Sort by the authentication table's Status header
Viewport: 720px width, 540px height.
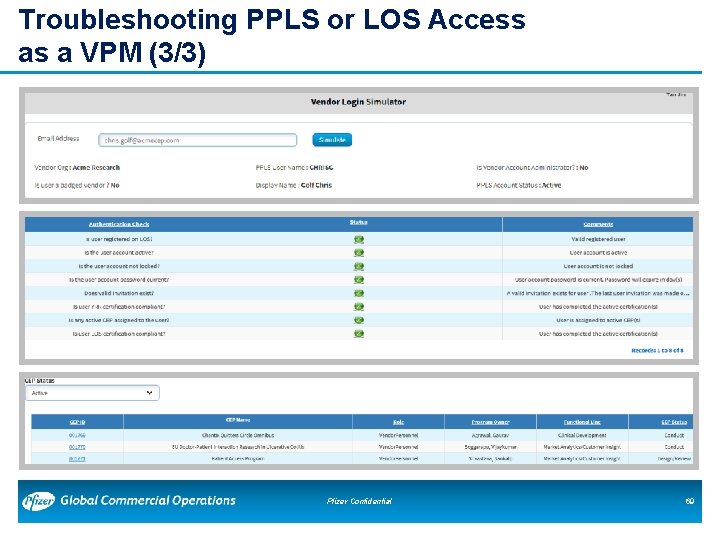[x=358, y=222]
